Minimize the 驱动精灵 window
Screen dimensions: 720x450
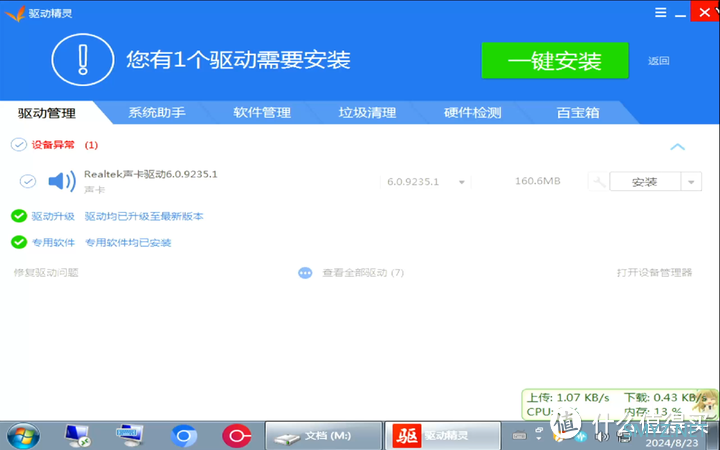pos(681,14)
